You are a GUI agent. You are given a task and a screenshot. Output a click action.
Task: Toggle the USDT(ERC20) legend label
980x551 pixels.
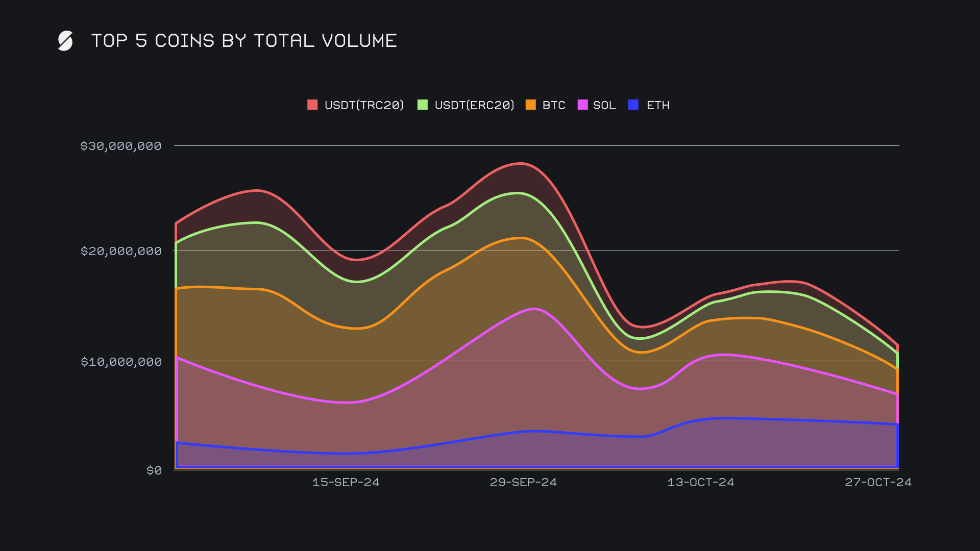coord(474,105)
